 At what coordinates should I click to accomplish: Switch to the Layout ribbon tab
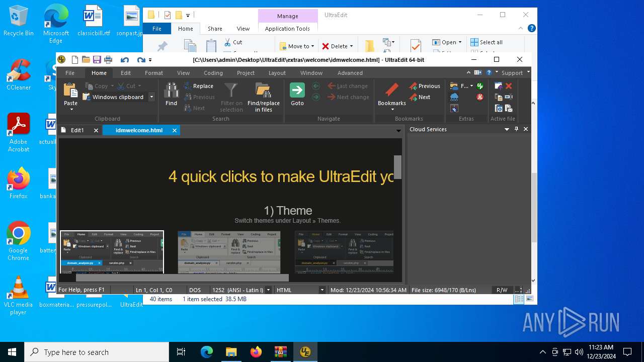coord(277,73)
